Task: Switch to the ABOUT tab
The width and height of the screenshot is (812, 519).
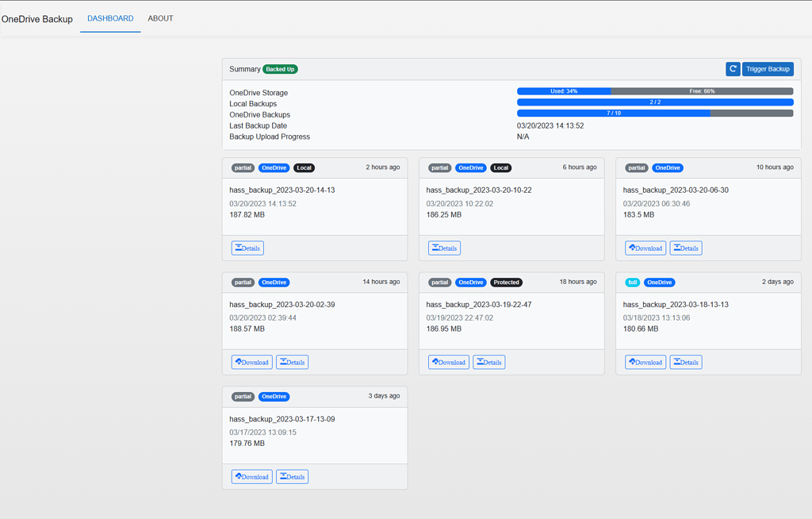Action: pos(160,18)
